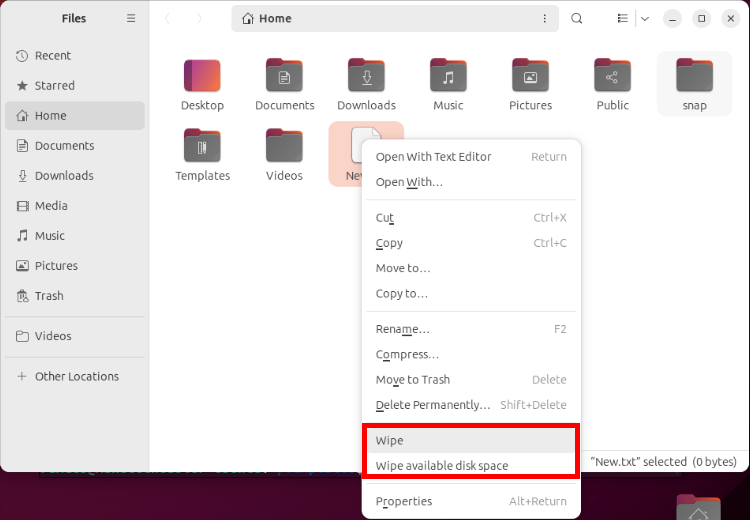Select the snap folder icon
The width and height of the screenshot is (750, 520).
coord(695,76)
